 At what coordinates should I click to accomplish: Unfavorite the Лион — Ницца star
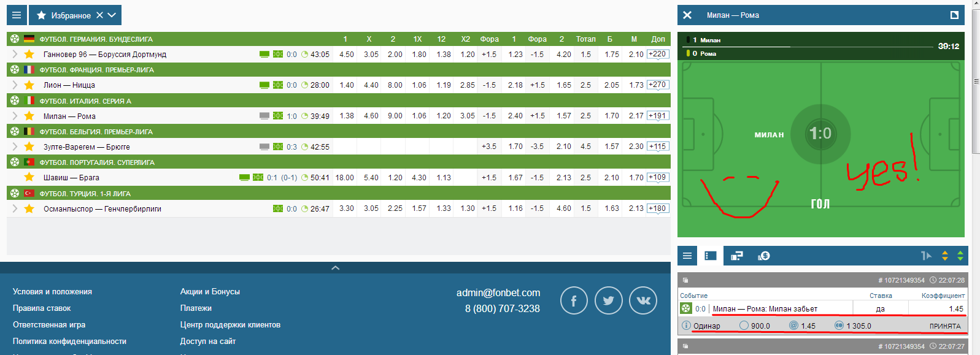(x=29, y=85)
